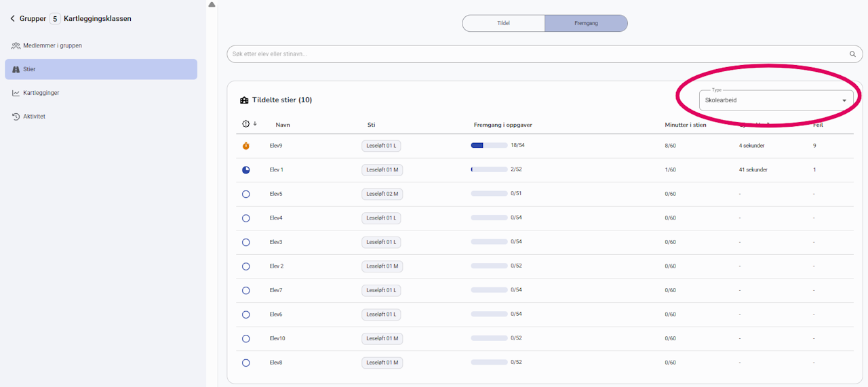Click Leseløft 01 L chip for Elev4
The width and height of the screenshot is (868, 387).
coord(381,218)
